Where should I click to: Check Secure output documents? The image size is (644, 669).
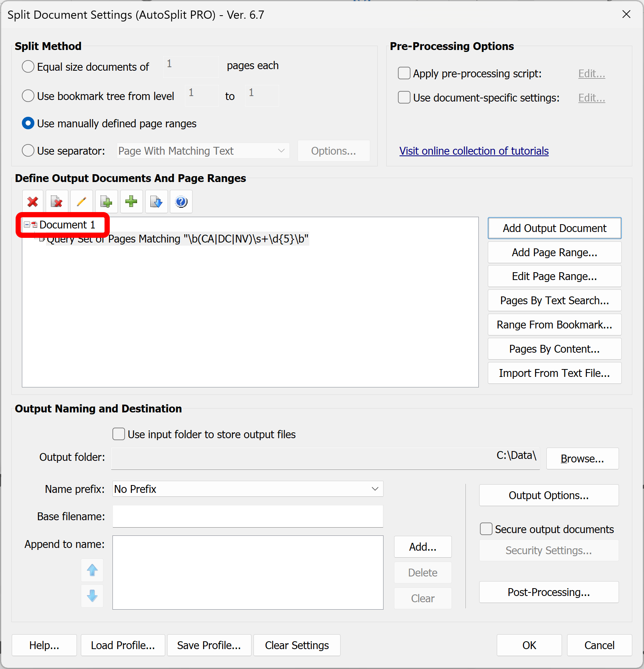click(486, 529)
